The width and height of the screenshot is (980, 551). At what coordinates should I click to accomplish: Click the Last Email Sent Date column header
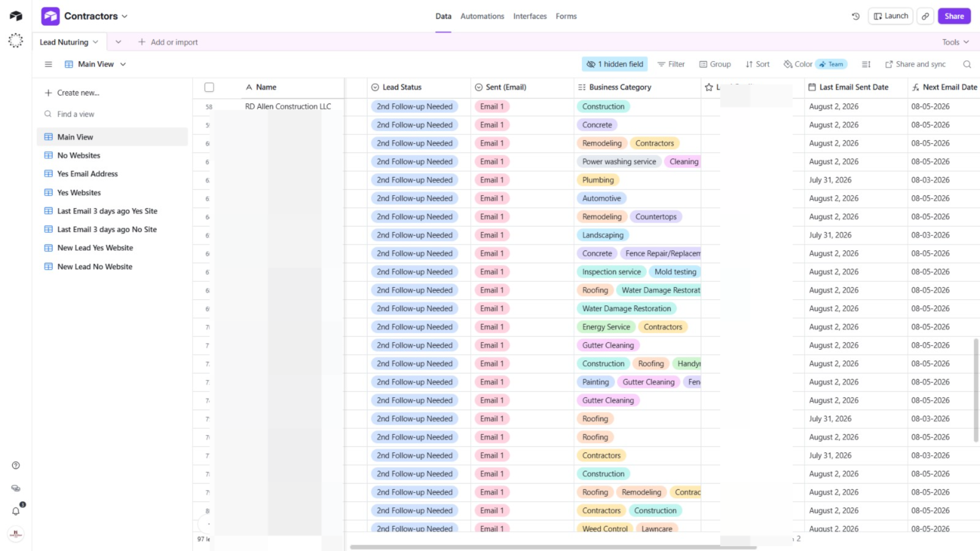[x=856, y=88]
